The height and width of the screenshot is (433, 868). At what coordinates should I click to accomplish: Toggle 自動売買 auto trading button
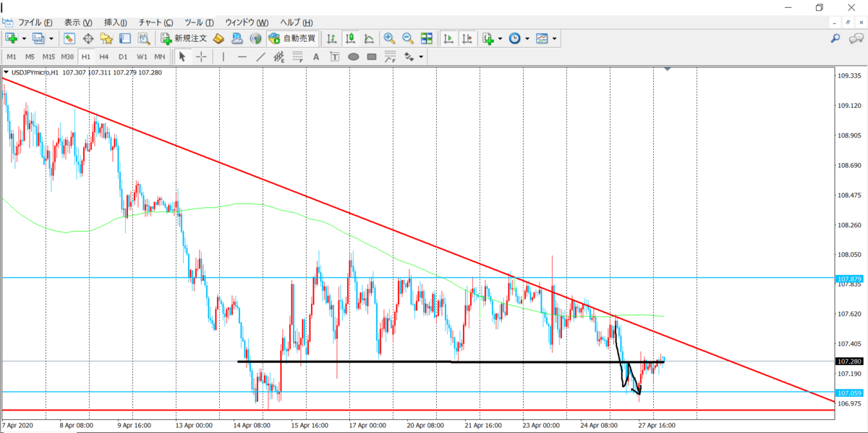coord(292,38)
